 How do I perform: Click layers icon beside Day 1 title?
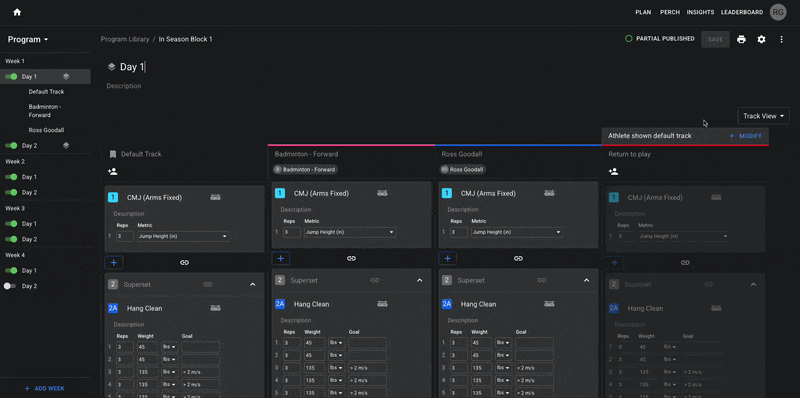coord(111,67)
